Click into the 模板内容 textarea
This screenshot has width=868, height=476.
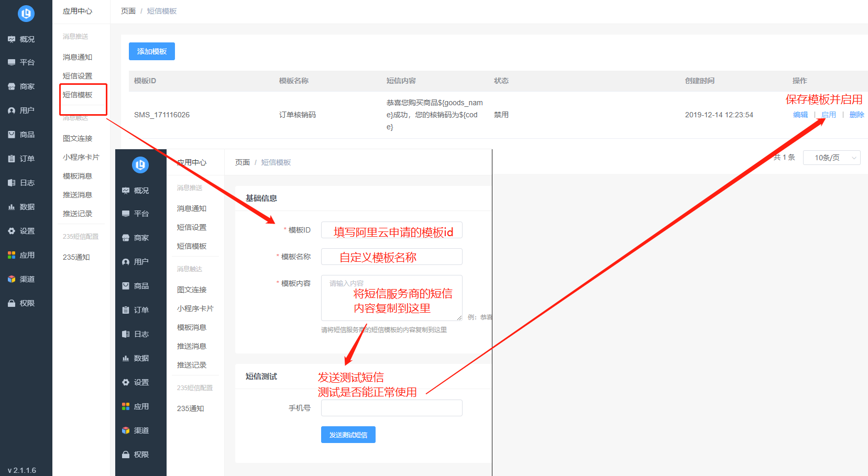pyautogui.click(x=392, y=298)
